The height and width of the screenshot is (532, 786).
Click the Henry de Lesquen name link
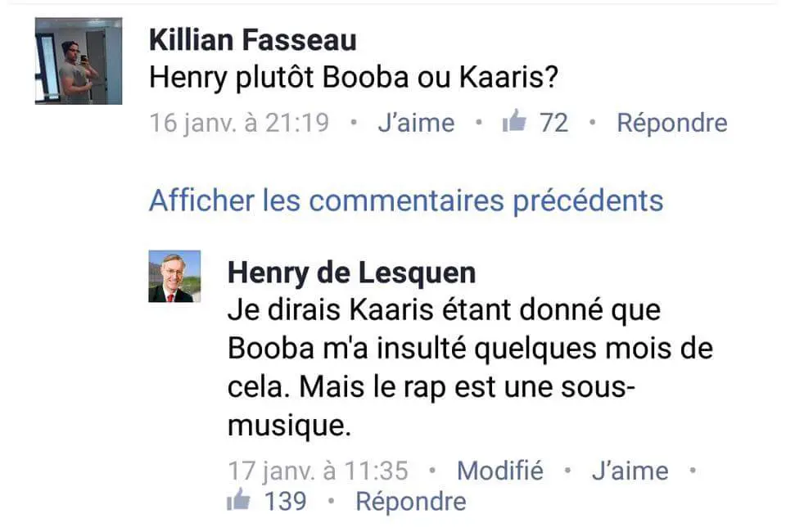coord(351,273)
